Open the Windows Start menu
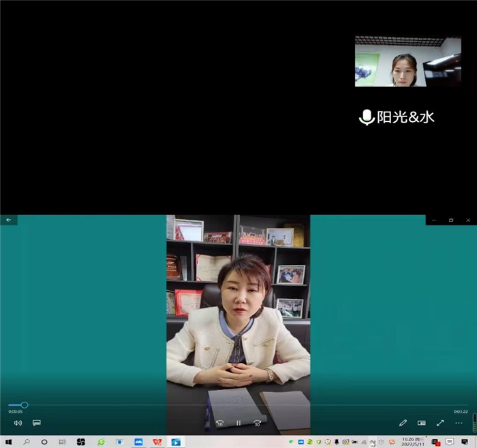The width and height of the screenshot is (477, 448). coord(8,442)
